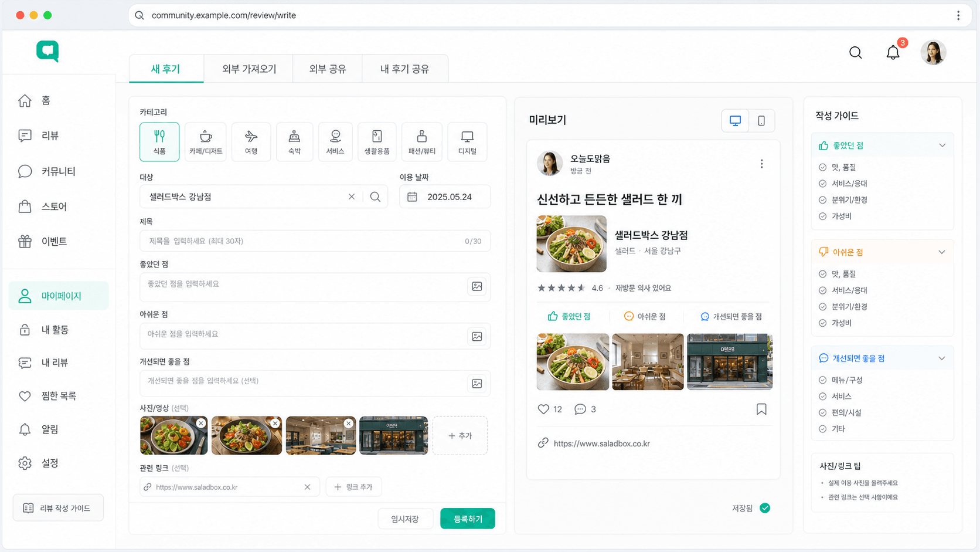Select 아쉬운 점 tab in preview
Screen dimensions: 980x552
(x=645, y=317)
